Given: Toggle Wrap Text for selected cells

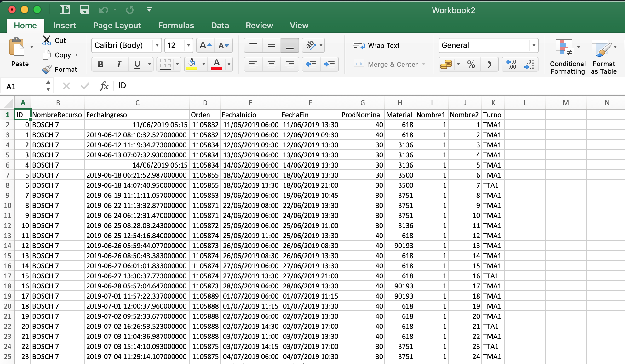Looking at the screenshot, I should (376, 46).
